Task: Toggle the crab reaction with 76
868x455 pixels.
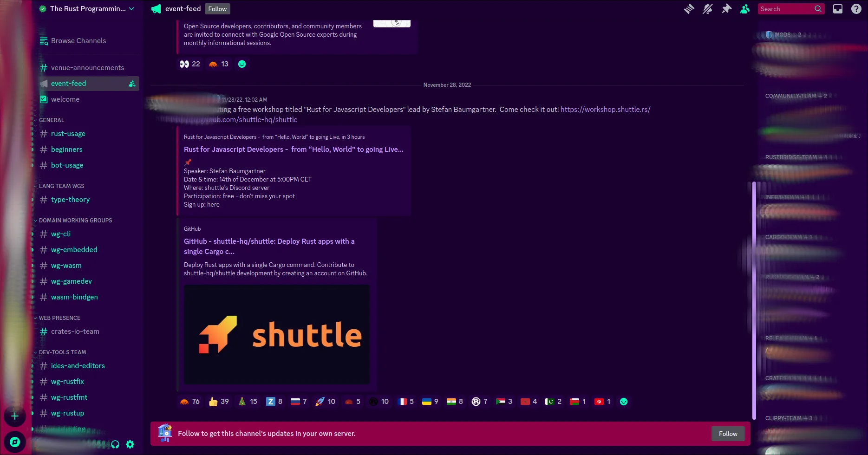Action: (190, 402)
